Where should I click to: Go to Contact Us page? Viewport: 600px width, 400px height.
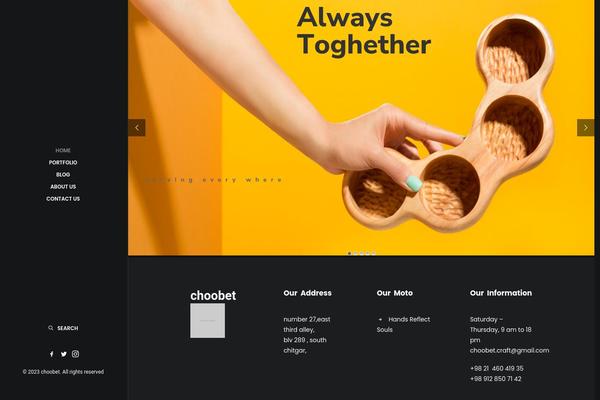coord(63,199)
